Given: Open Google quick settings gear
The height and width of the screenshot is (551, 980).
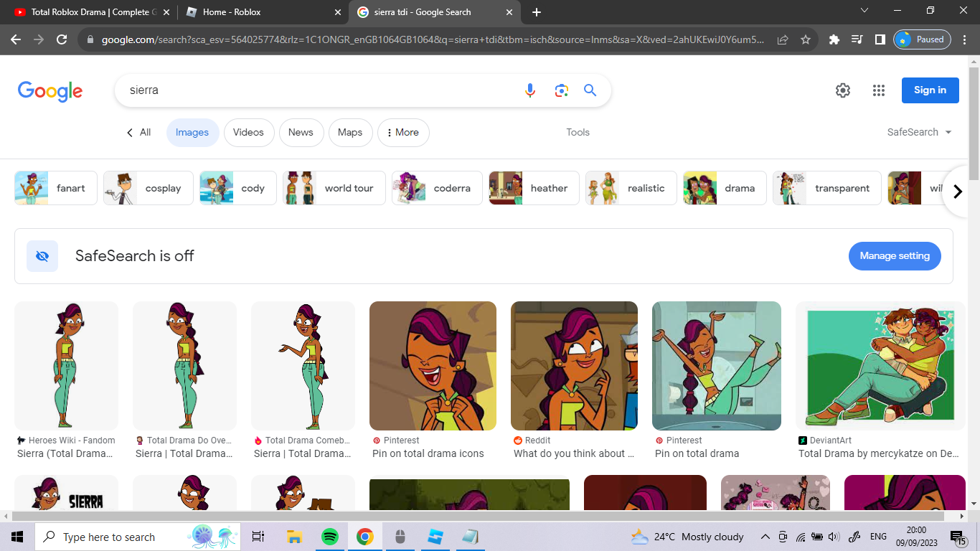Looking at the screenshot, I should [843, 90].
